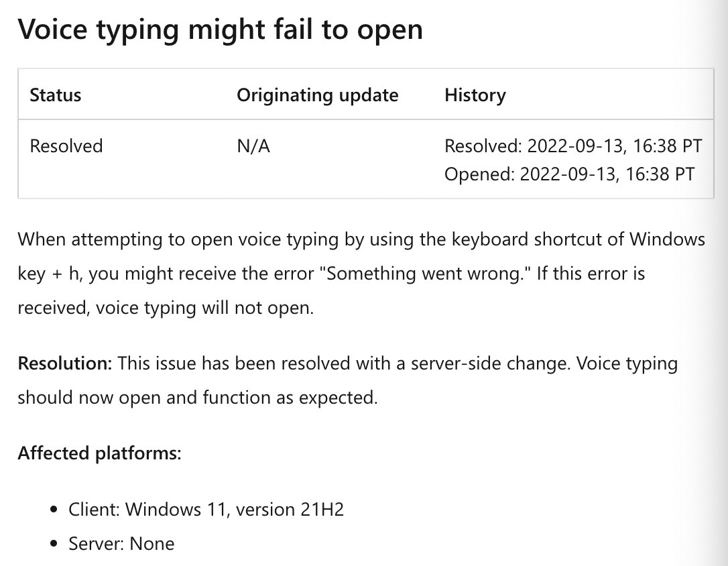728x566 pixels.
Task: Click the N/A originating update cell
Action: tap(253, 146)
